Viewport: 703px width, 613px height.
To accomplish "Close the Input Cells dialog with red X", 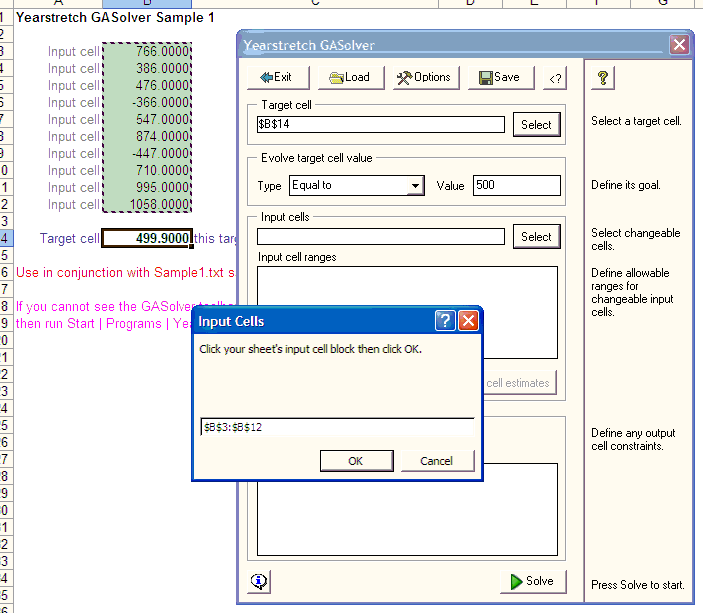I will [x=468, y=321].
